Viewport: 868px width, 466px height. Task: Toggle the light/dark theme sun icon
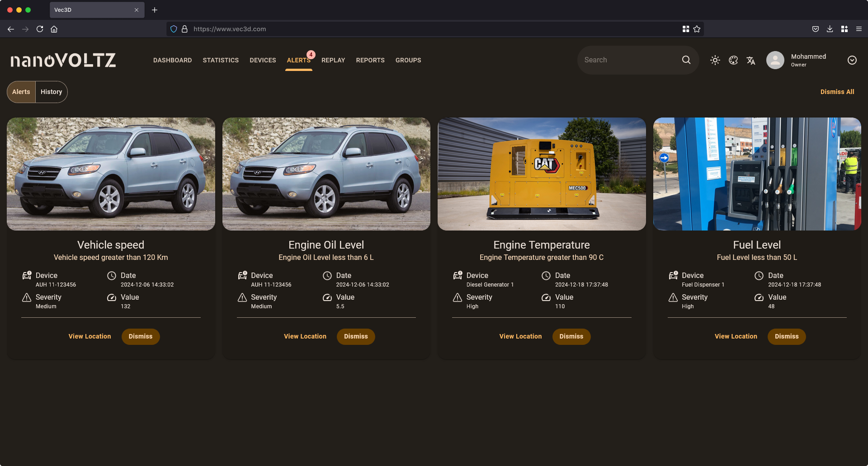click(715, 60)
